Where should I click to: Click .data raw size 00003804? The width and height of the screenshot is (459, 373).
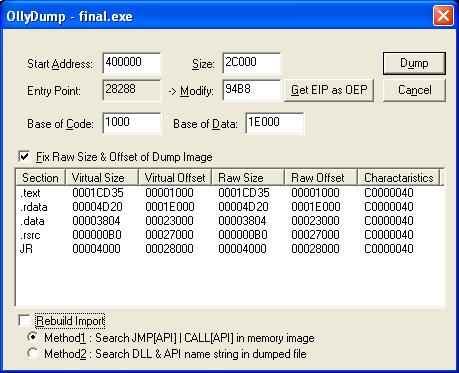(242, 221)
